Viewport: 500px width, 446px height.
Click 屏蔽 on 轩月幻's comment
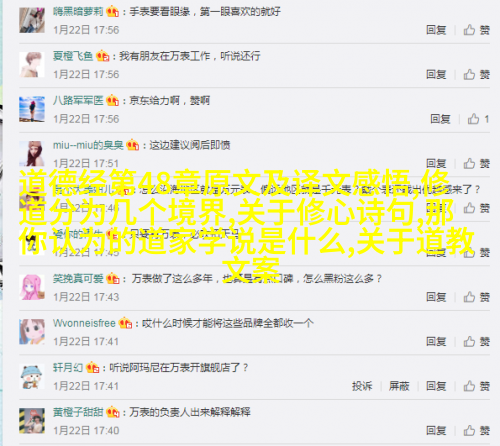pyautogui.click(x=399, y=386)
